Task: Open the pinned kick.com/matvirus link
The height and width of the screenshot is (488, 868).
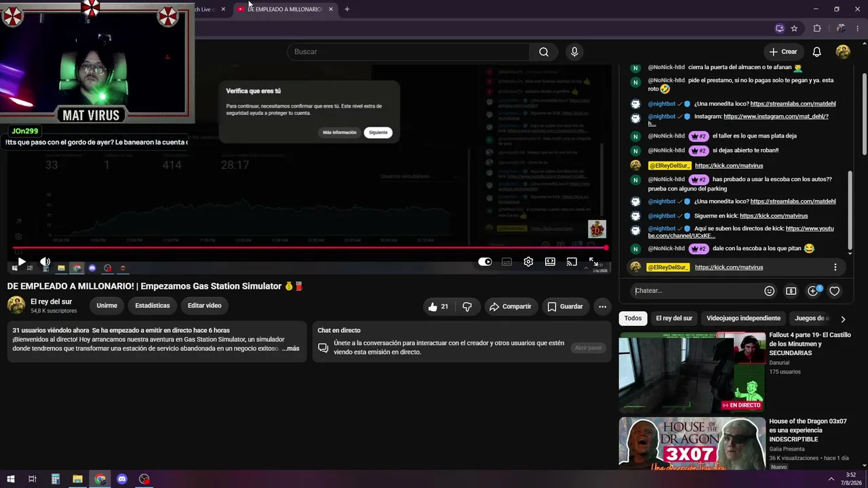Action: [729, 268]
